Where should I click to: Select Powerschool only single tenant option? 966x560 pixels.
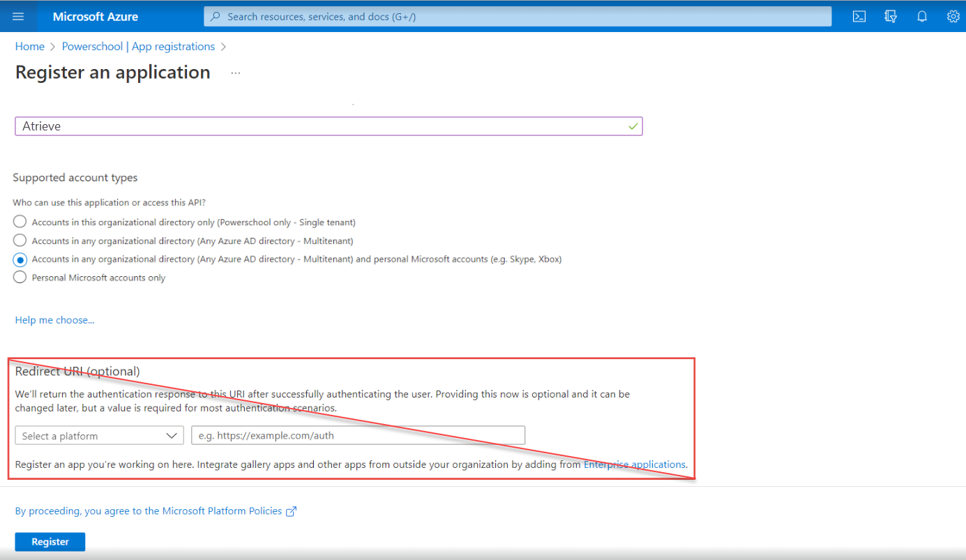point(20,222)
